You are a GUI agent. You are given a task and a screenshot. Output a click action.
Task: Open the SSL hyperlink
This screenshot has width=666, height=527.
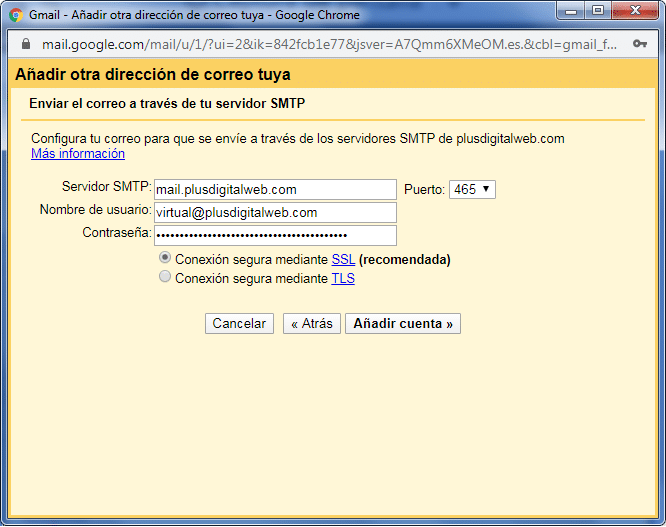point(343,259)
